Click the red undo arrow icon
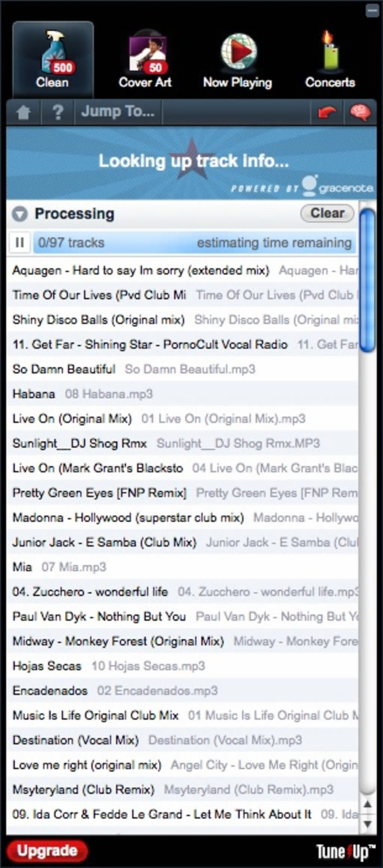This screenshot has width=383, height=868. coord(327,112)
